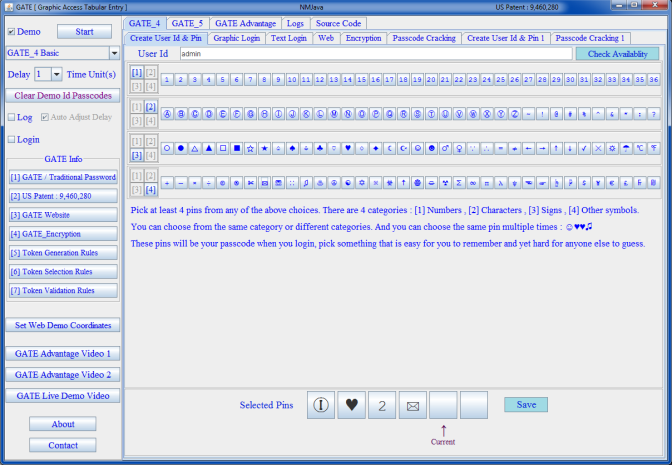This screenshot has height=465, width=672.
Task: Choose the male symbol pin
Action: point(445,148)
